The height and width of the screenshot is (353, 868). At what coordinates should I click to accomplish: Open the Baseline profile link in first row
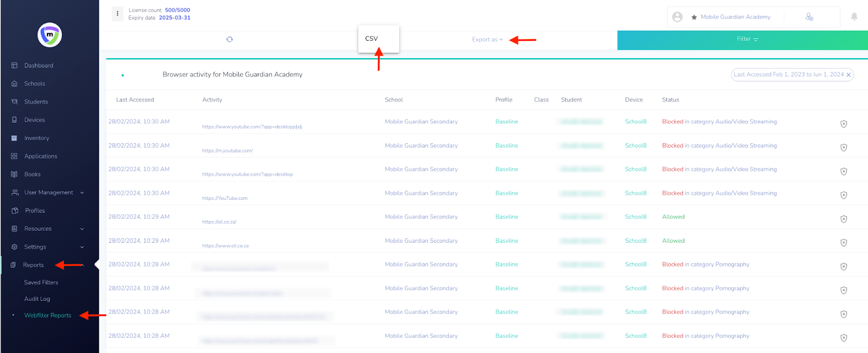[x=506, y=122]
